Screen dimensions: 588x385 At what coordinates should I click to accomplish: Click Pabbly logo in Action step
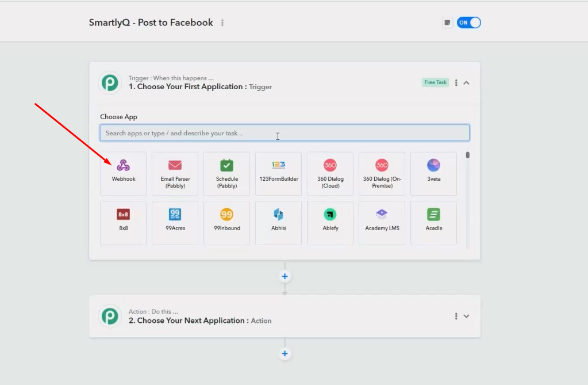110,317
